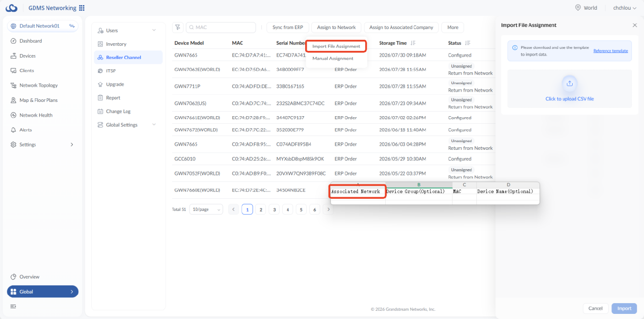Go to page 6
This screenshot has width=644, height=319.
pyautogui.click(x=315, y=209)
